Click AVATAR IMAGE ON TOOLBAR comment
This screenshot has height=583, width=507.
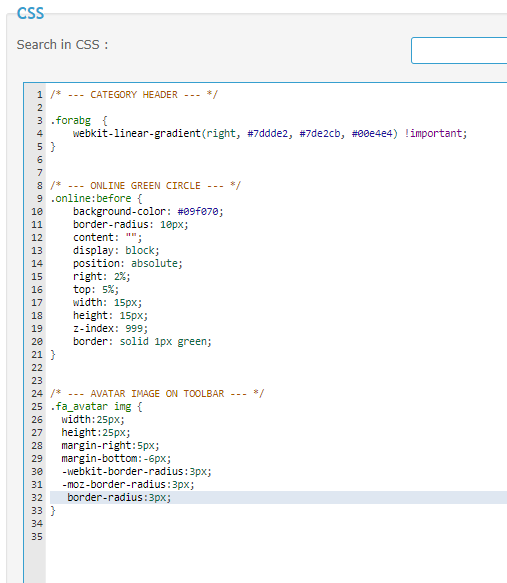pos(157,394)
